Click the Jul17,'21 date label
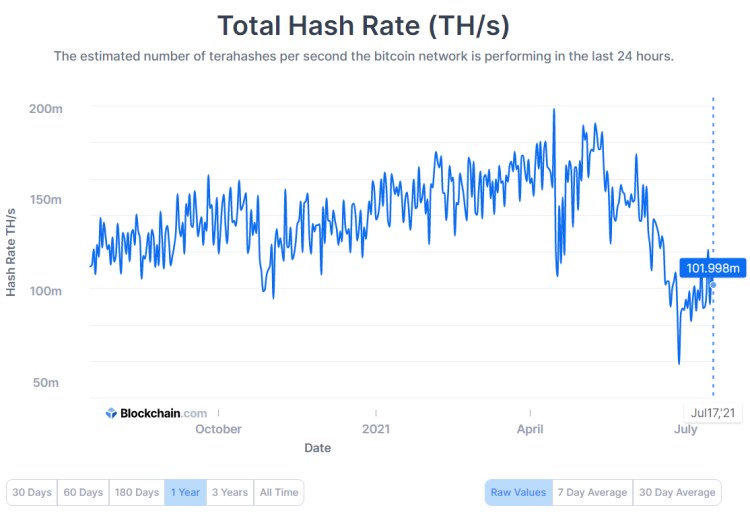The width and height of the screenshot is (750, 512). (x=713, y=412)
